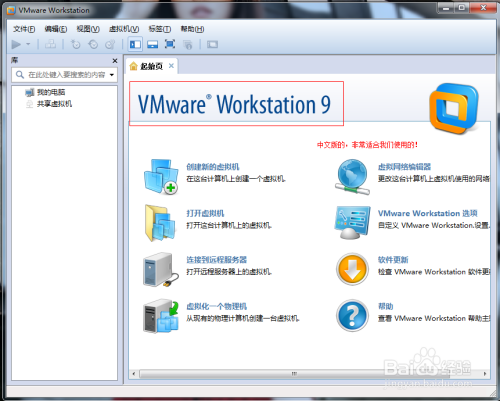Close the VMware Workstation window

coord(483,8)
